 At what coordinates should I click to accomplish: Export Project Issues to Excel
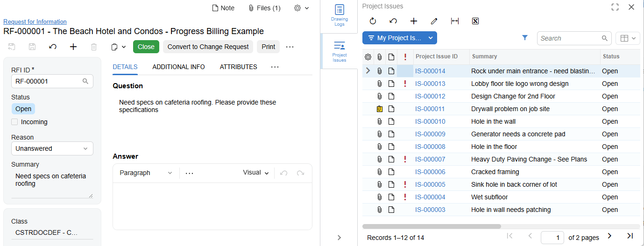click(x=475, y=21)
